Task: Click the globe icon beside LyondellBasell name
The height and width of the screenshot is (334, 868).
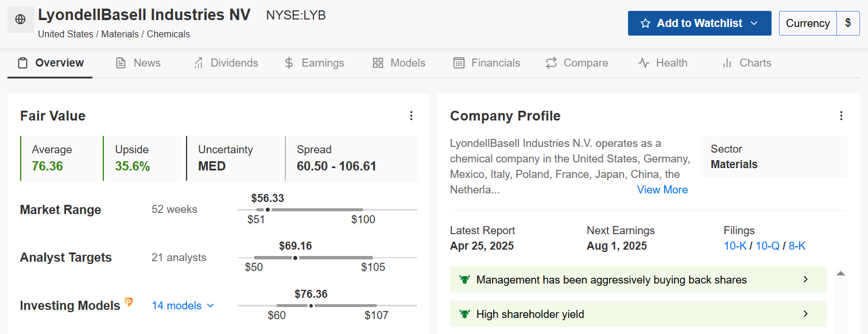Action: click(x=20, y=20)
